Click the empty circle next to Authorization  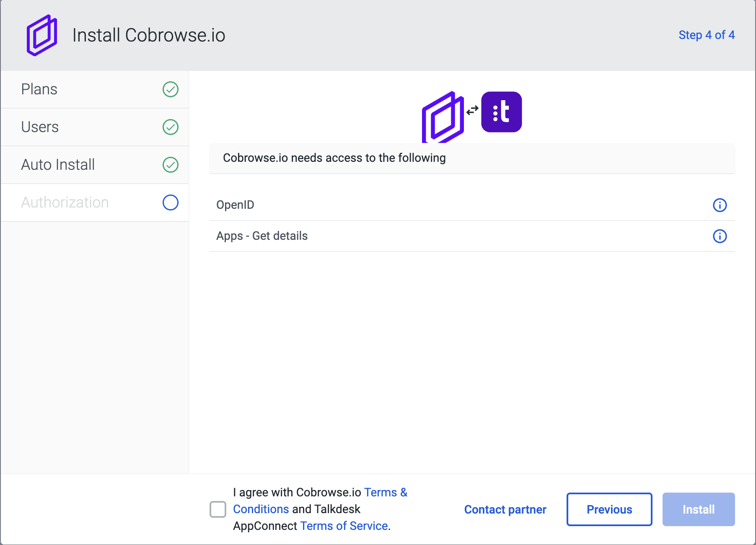pyautogui.click(x=170, y=202)
